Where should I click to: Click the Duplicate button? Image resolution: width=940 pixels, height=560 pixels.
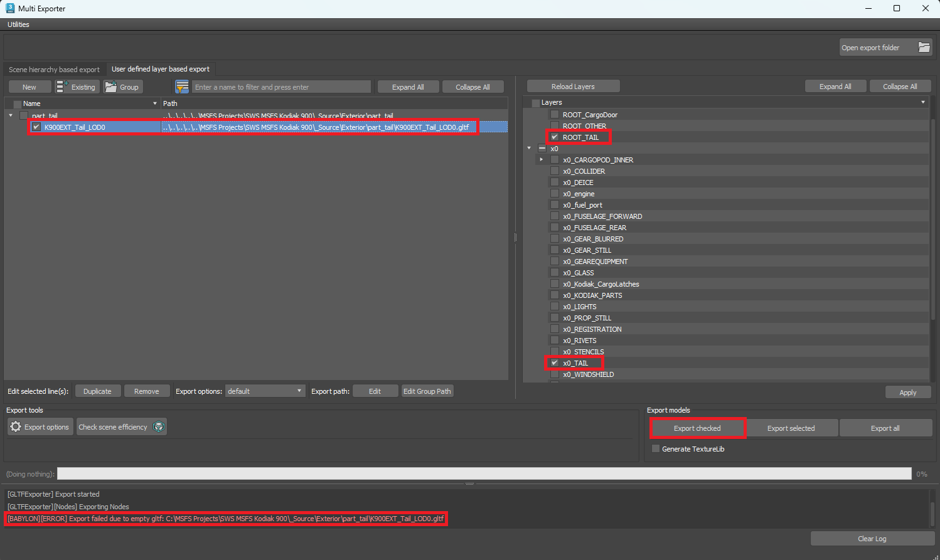click(x=97, y=391)
